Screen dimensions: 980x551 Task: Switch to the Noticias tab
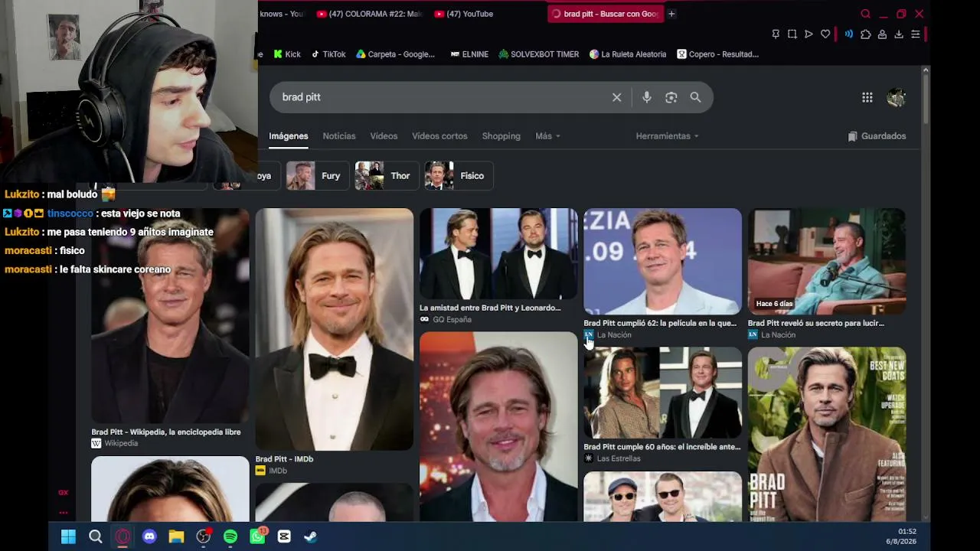pyautogui.click(x=339, y=136)
